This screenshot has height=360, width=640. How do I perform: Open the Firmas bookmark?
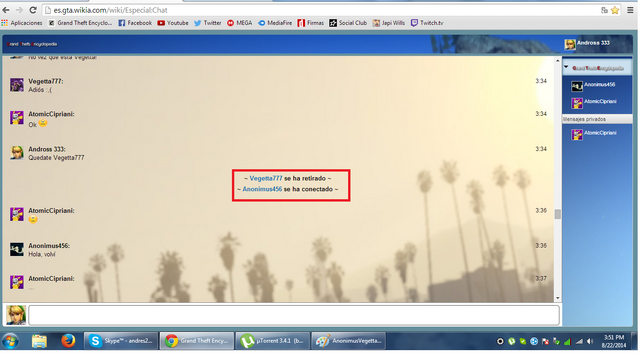tap(311, 23)
